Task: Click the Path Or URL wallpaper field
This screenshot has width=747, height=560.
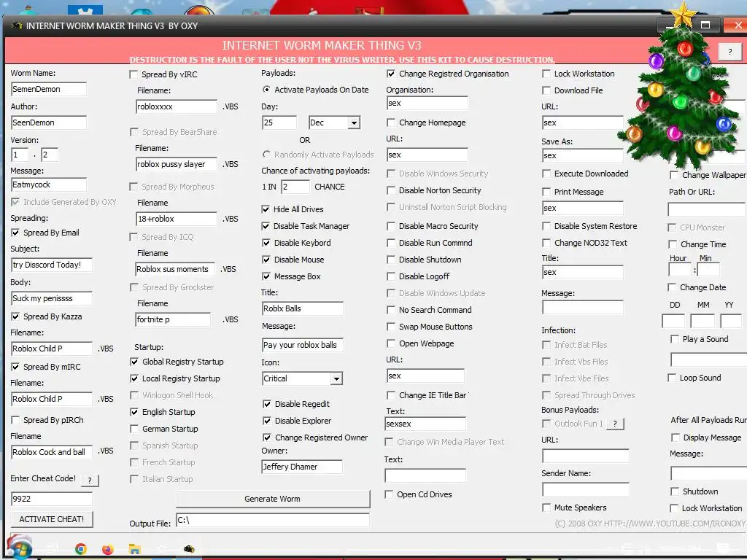Action: 707,209
